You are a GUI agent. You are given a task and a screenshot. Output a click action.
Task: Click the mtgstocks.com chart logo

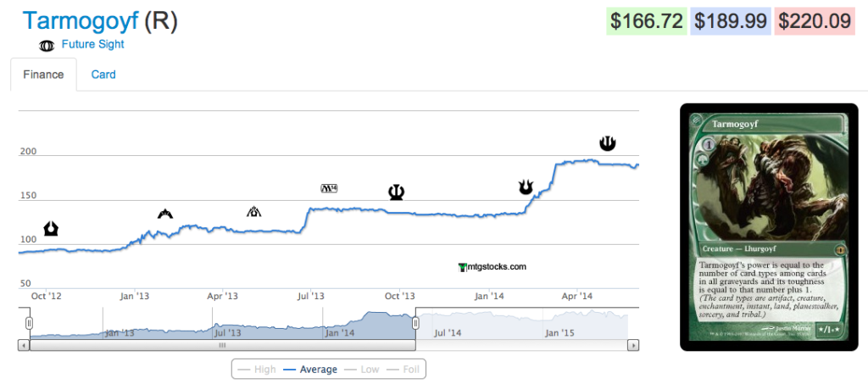(492, 267)
